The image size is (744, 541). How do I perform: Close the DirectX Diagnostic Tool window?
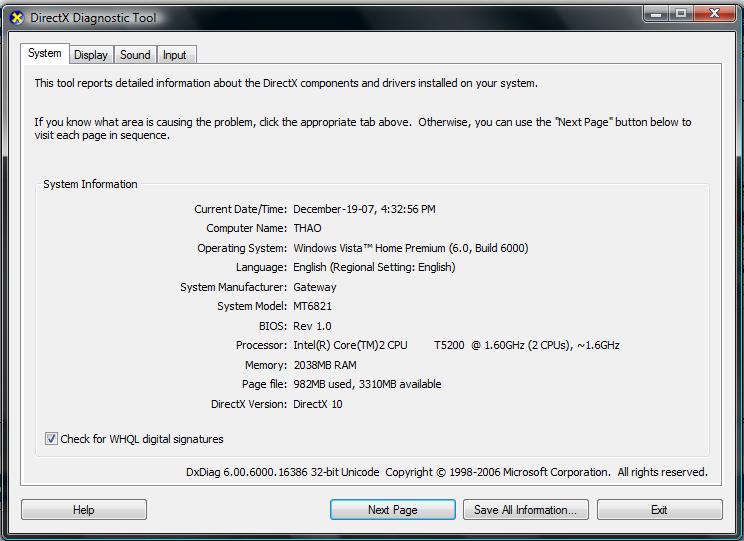point(715,13)
